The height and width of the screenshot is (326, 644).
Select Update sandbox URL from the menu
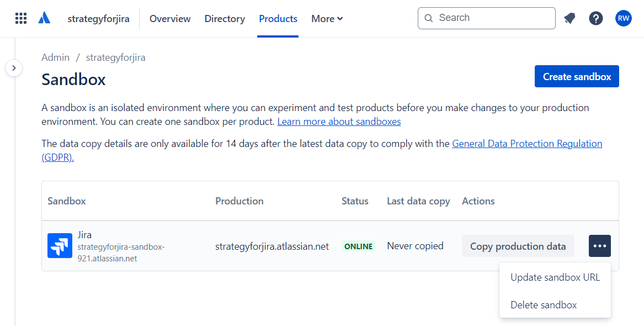[555, 277]
